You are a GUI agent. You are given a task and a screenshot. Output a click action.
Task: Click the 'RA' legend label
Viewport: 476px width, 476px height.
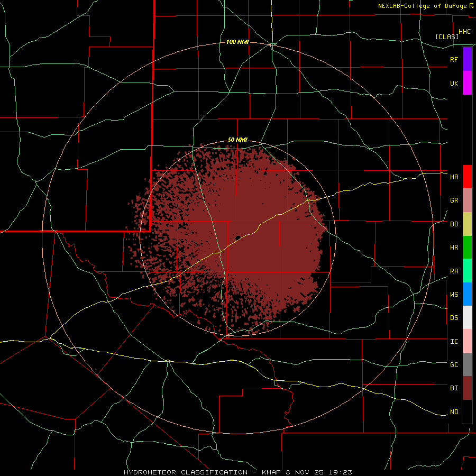coord(454,271)
